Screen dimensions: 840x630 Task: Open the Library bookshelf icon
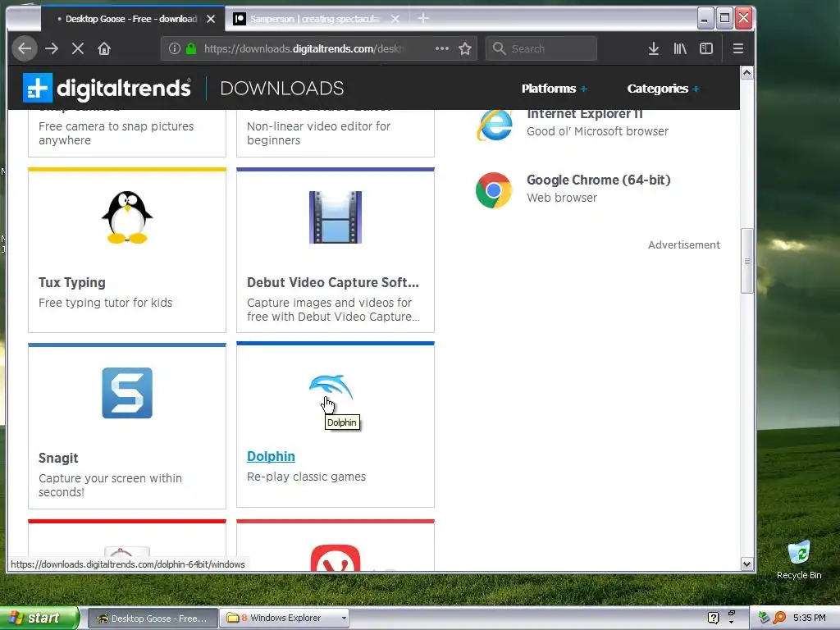click(680, 48)
